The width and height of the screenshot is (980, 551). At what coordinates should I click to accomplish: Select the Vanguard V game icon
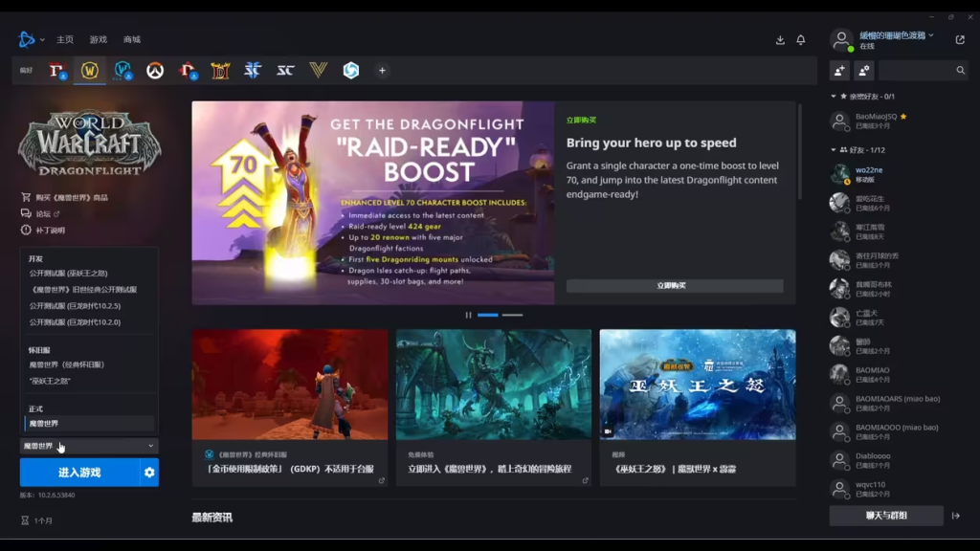[x=318, y=71]
